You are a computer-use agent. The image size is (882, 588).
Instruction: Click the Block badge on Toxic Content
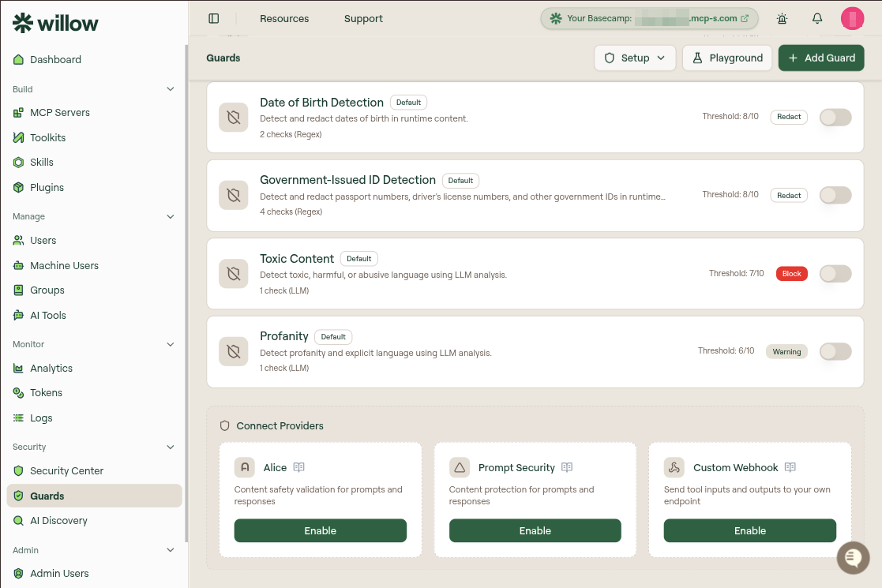point(791,274)
